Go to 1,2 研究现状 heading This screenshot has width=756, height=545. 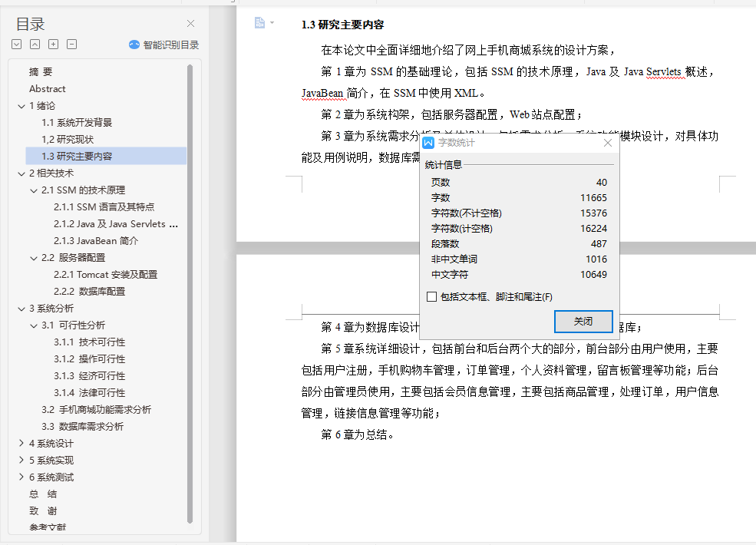(x=68, y=140)
